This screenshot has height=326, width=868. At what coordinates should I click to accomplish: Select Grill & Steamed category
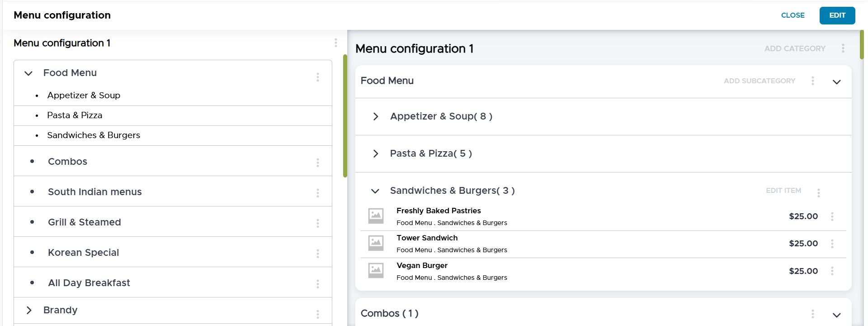pos(84,222)
